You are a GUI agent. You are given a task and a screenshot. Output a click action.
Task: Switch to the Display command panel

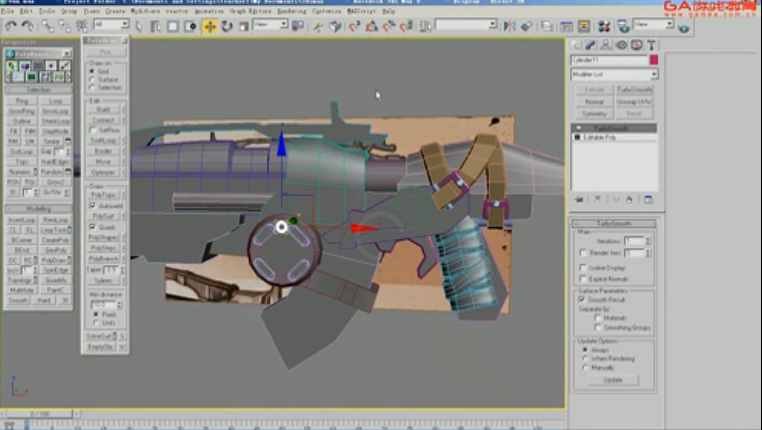tap(636, 45)
